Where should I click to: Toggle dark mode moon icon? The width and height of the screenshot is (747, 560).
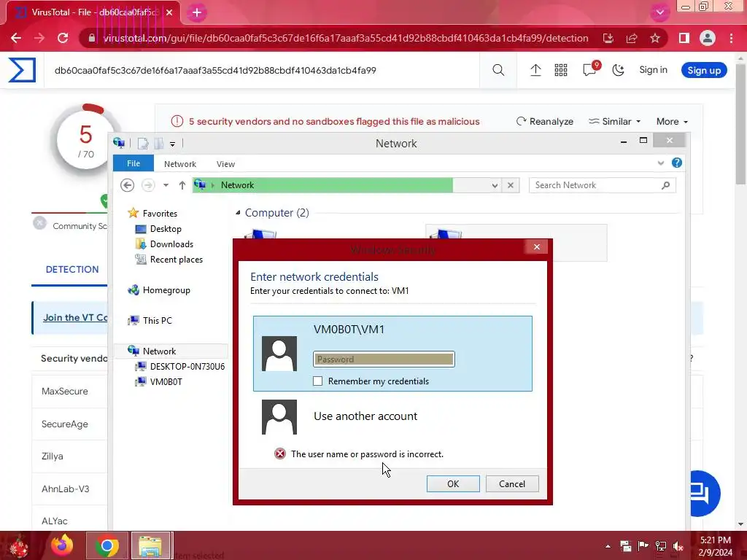click(x=618, y=70)
